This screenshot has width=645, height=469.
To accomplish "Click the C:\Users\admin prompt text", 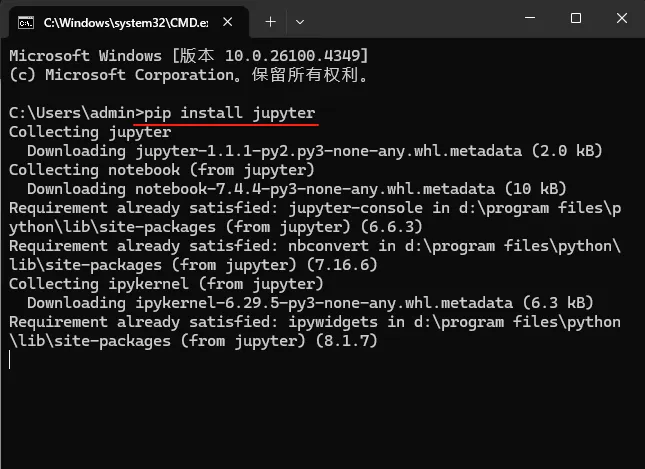I will pos(72,113).
